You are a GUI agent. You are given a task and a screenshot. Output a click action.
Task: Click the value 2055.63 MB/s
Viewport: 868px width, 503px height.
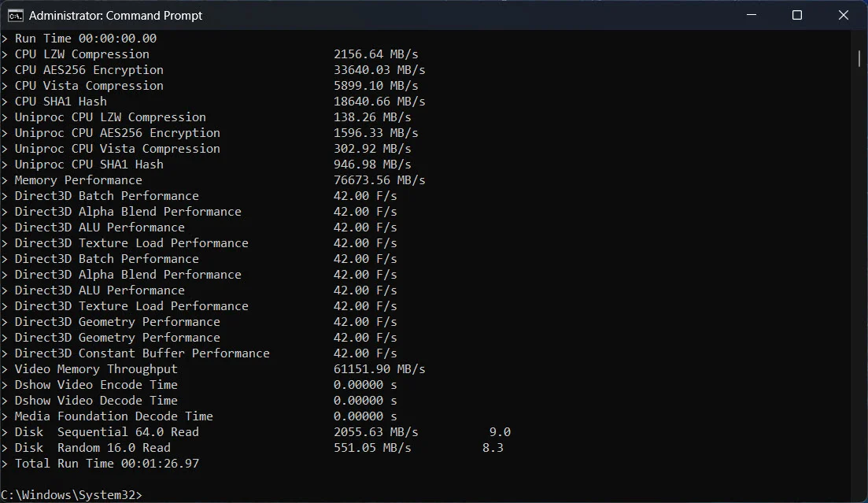[x=376, y=432]
